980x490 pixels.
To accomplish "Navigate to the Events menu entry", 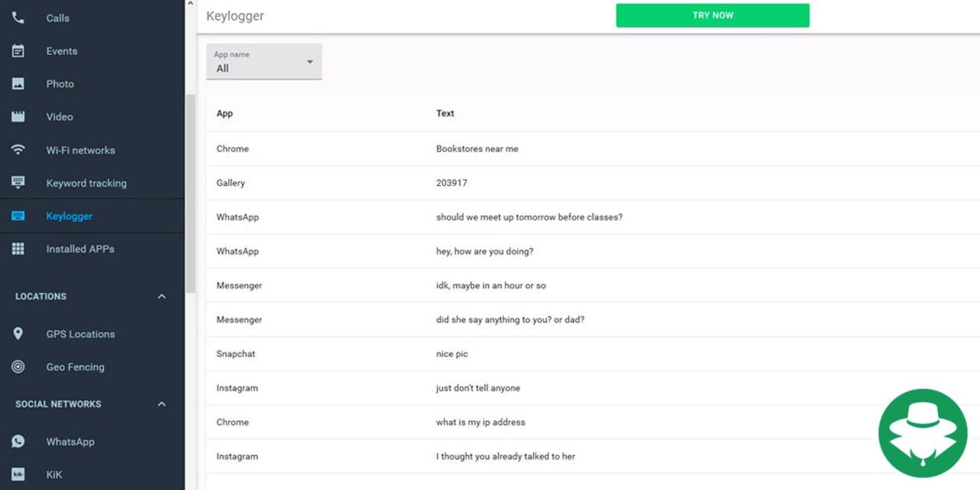I will (60, 51).
